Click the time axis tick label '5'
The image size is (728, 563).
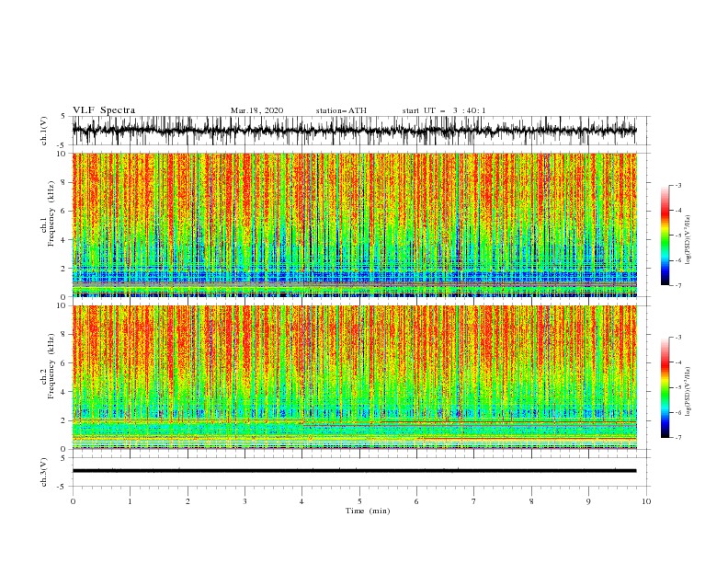point(359,501)
